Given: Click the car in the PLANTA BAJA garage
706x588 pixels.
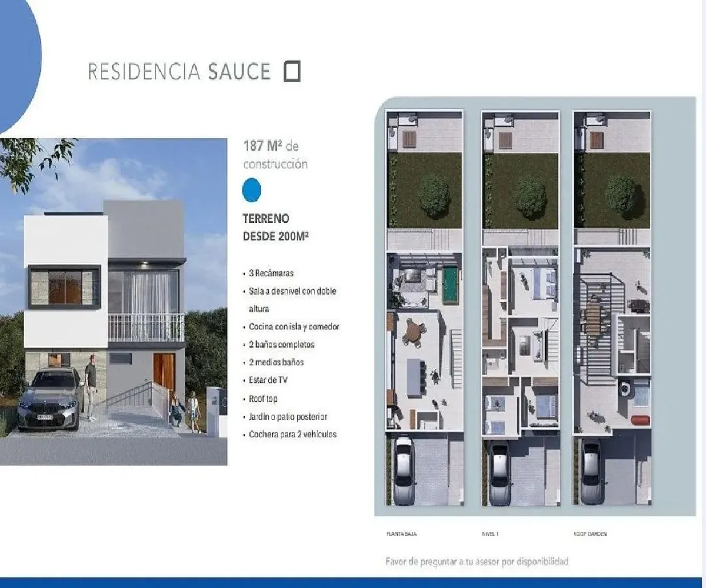Looking at the screenshot, I should [407, 470].
